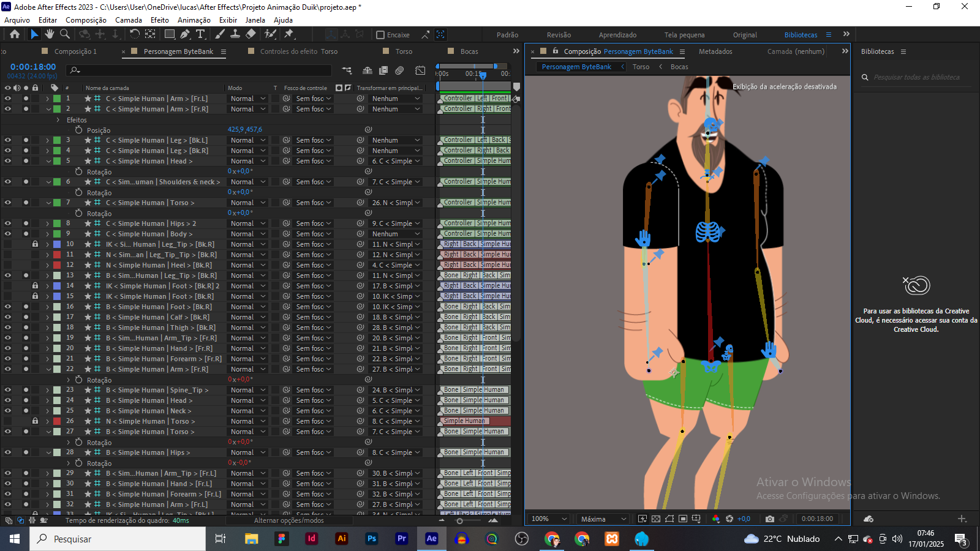
Task: Toggle visibility of layer 5 Head controller
Action: [x=8, y=161]
